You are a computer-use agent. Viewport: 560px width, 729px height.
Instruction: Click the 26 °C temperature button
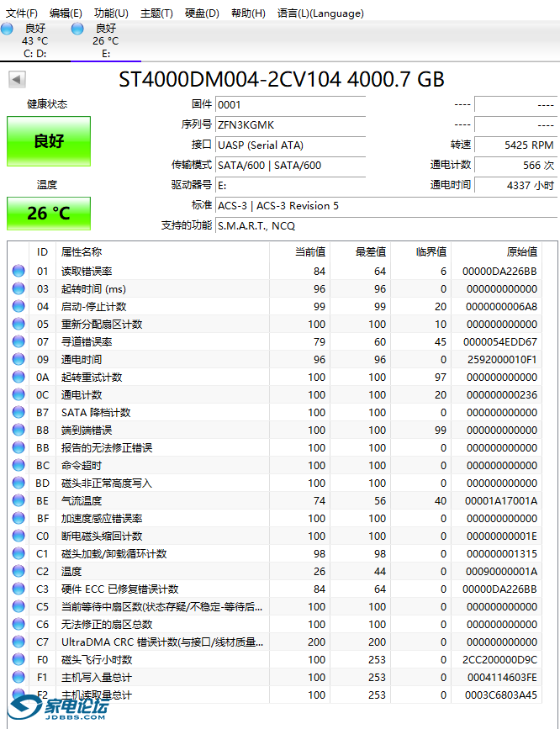pyautogui.click(x=49, y=214)
